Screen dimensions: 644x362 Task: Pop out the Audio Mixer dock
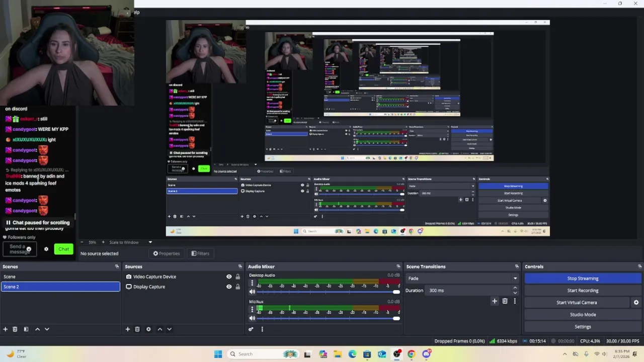[x=398, y=266]
